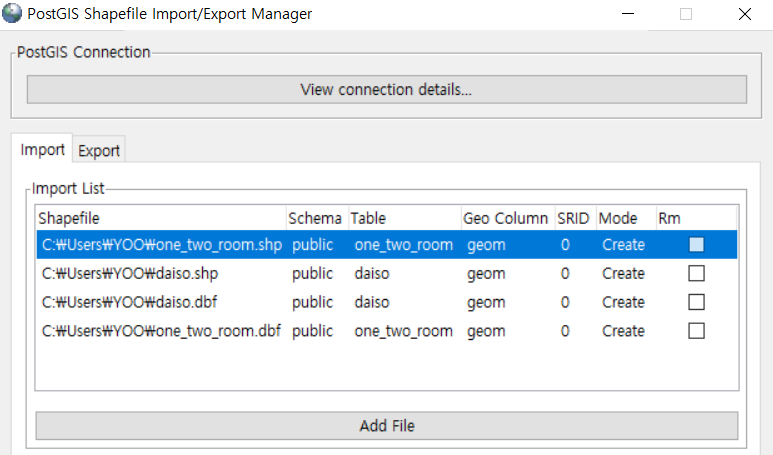Click geom cell in daiso.dbf row

(x=486, y=302)
